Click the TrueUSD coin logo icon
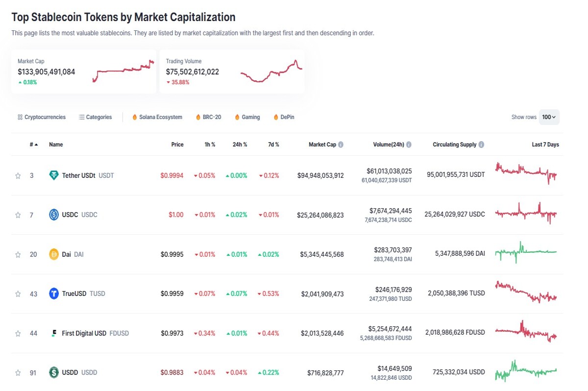The height and width of the screenshot is (391, 588). [54, 293]
